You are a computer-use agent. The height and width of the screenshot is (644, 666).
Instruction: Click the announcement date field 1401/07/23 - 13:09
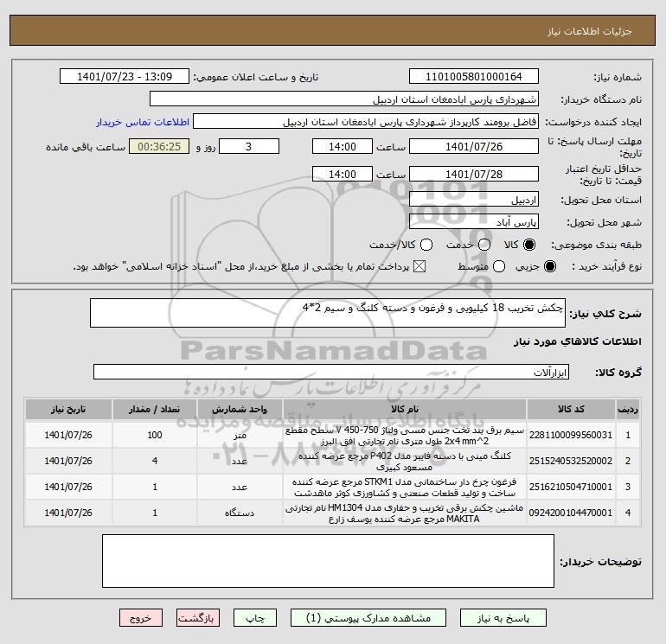(125, 77)
